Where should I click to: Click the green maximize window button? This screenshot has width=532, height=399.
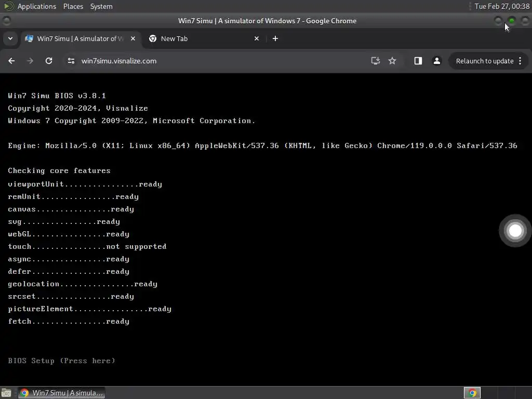coord(512,21)
